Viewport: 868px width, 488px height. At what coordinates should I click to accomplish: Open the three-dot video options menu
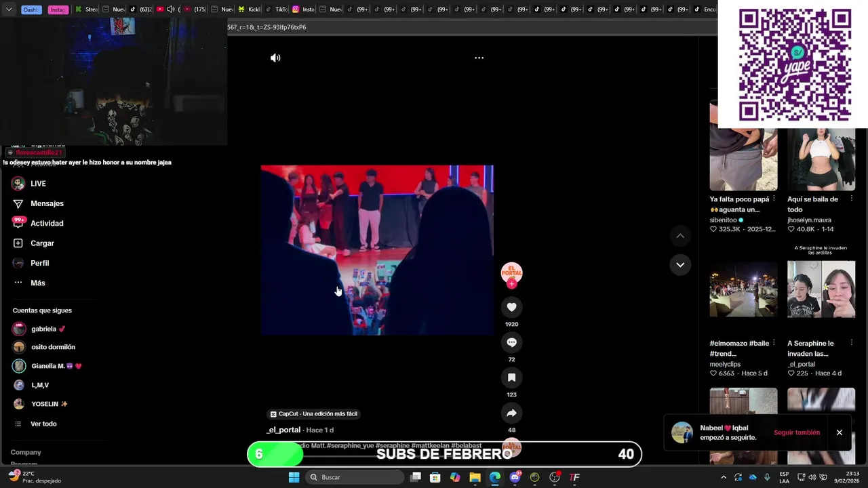click(479, 58)
